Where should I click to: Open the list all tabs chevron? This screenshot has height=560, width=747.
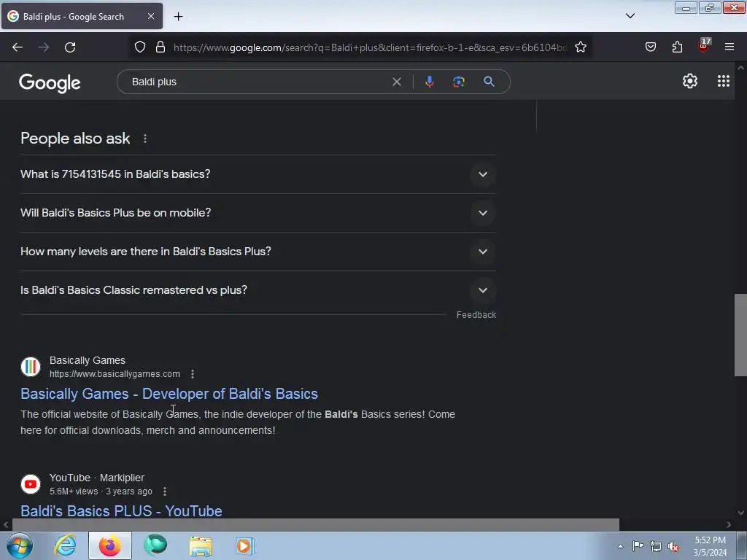[630, 16]
